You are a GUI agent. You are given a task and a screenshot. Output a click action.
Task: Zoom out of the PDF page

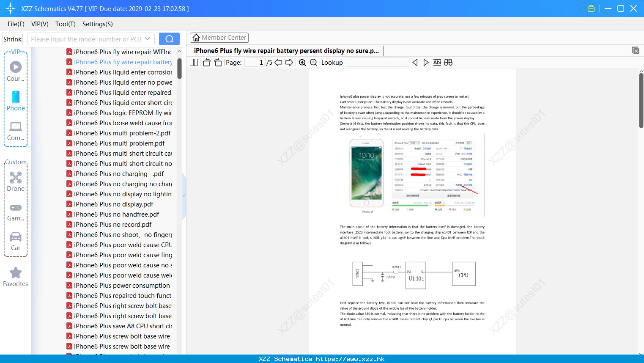(x=313, y=62)
